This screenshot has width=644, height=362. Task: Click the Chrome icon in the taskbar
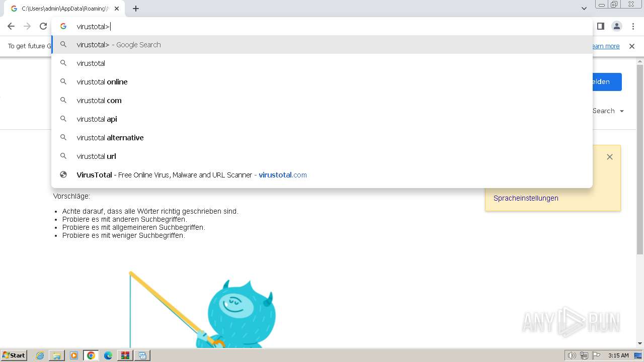[91, 355]
